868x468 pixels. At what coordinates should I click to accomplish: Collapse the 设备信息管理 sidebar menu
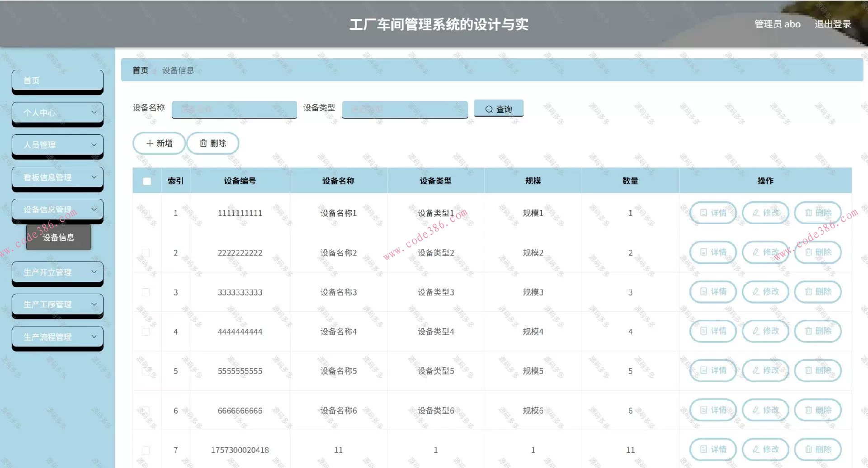57,209
